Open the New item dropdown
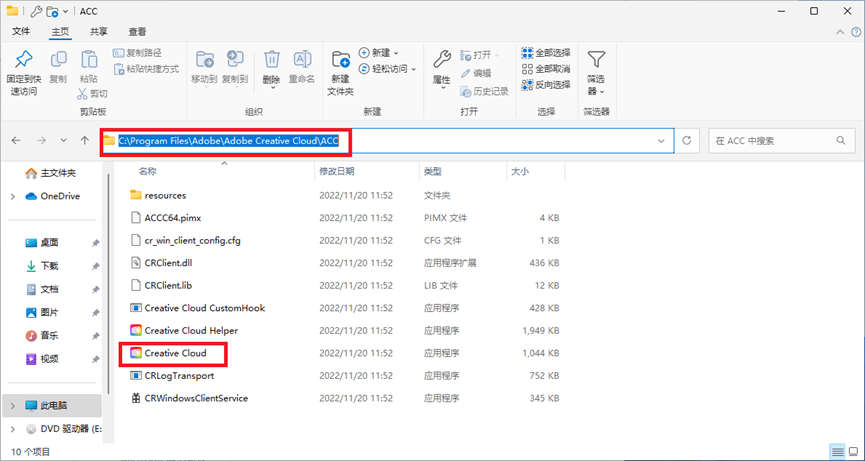The image size is (865, 461). [x=379, y=53]
